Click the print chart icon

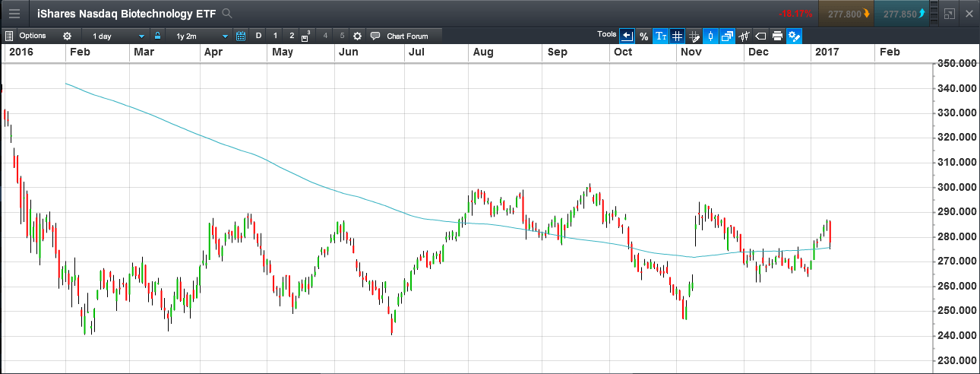(x=778, y=36)
